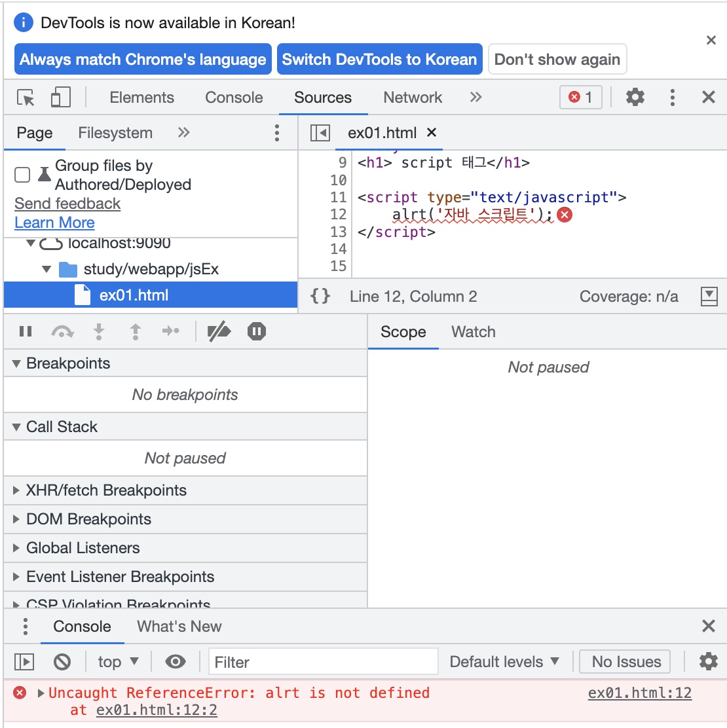This screenshot has width=727, height=728.
Task: Step into next function call
Action: (x=99, y=331)
